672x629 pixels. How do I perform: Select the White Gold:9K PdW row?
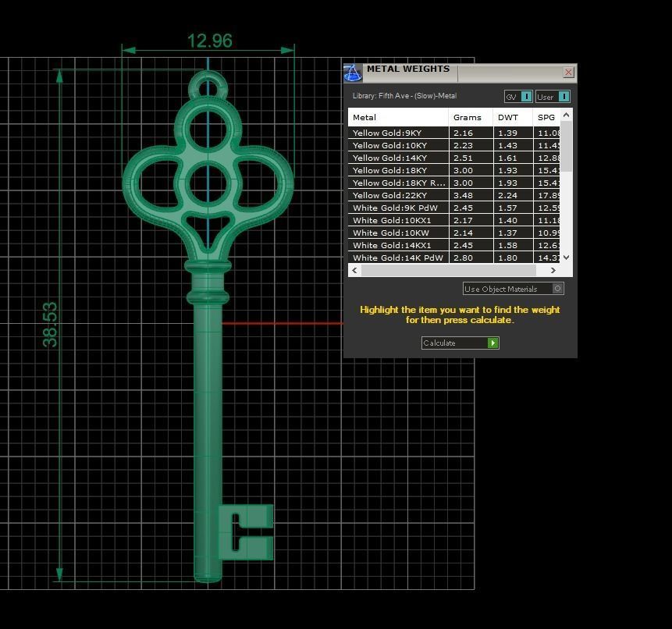[454, 208]
